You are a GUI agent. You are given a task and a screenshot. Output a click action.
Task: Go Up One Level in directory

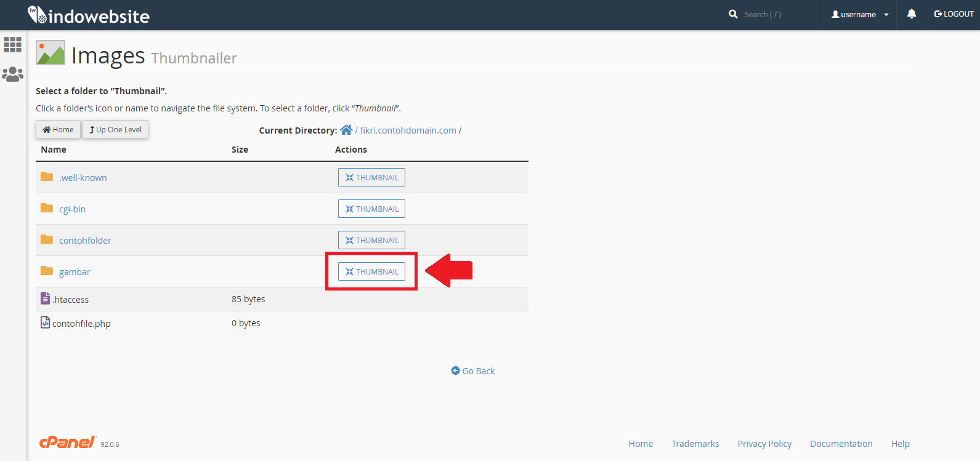116,129
